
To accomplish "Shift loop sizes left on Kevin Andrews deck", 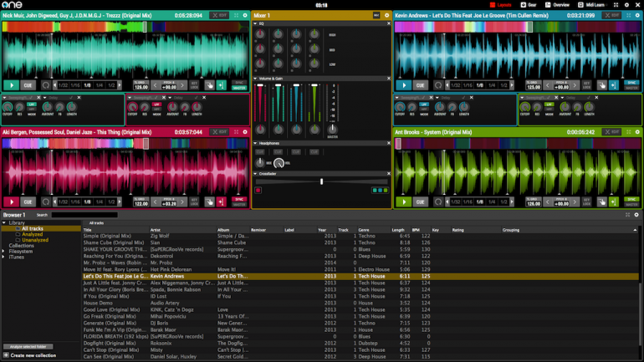I will [x=447, y=85].
